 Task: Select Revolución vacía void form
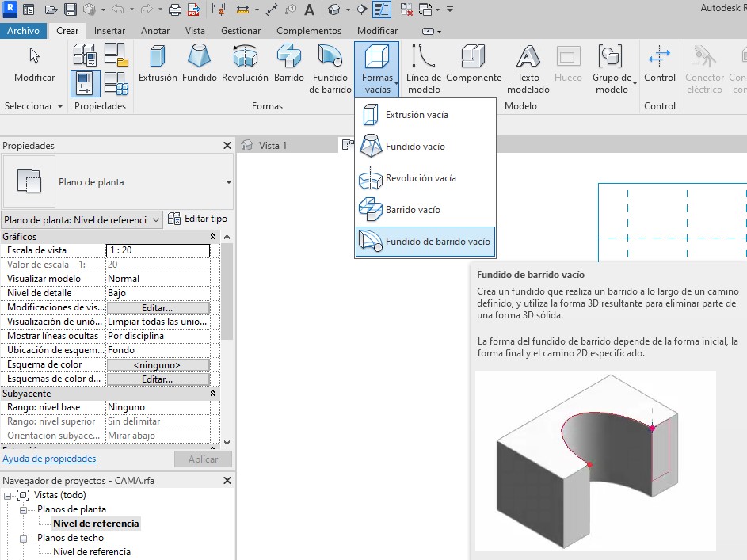[x=421, y=178]
